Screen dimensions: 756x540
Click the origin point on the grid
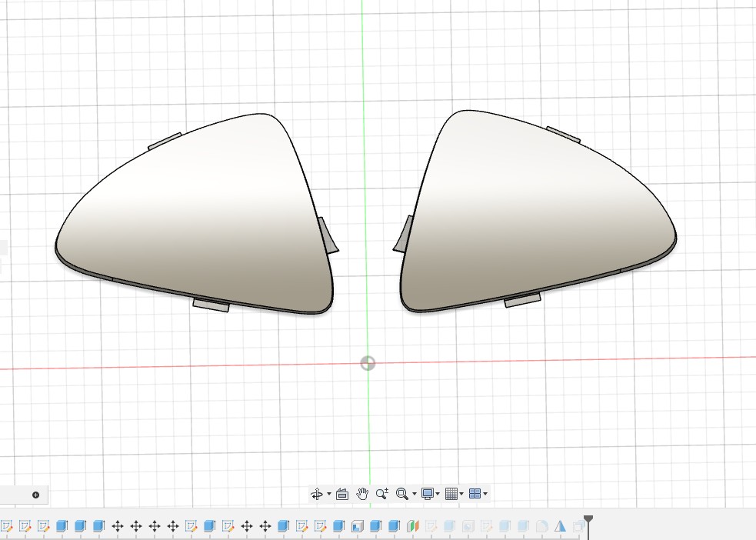pos(368,363)
